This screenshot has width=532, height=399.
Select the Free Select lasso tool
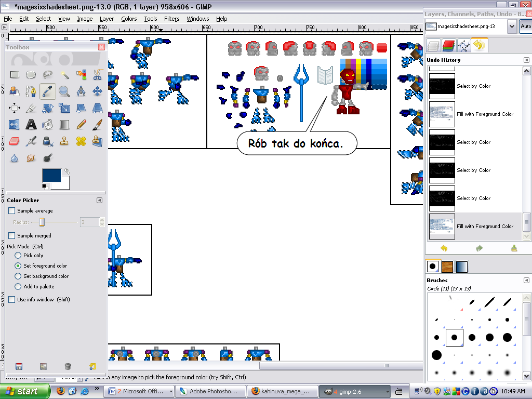(x=47, y=74)
